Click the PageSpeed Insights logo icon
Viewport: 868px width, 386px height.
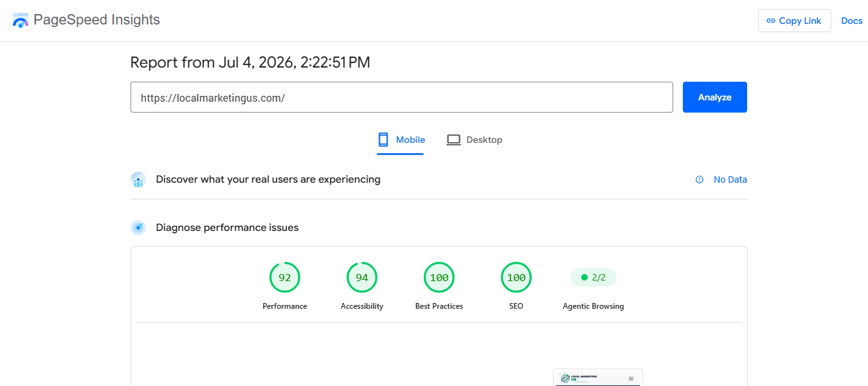tap(21, 20)
